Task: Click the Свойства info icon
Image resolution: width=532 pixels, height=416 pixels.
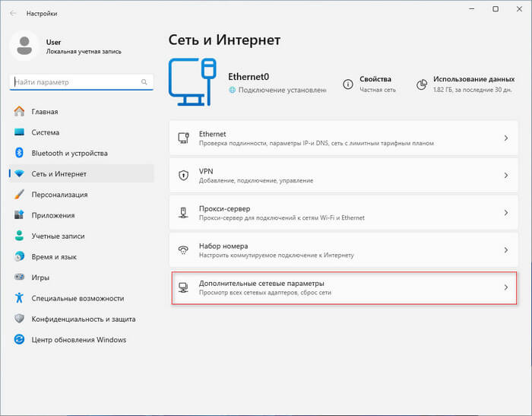Action: [347, 84]
